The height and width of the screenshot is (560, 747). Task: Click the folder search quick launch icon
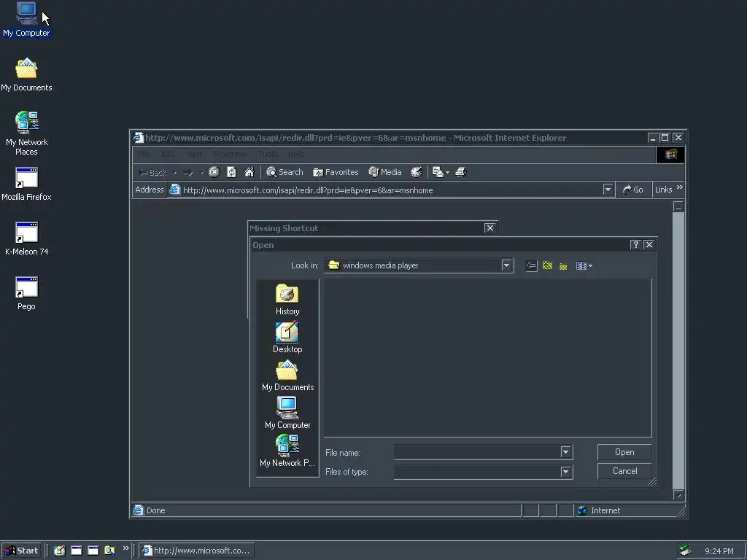point(109,551)
